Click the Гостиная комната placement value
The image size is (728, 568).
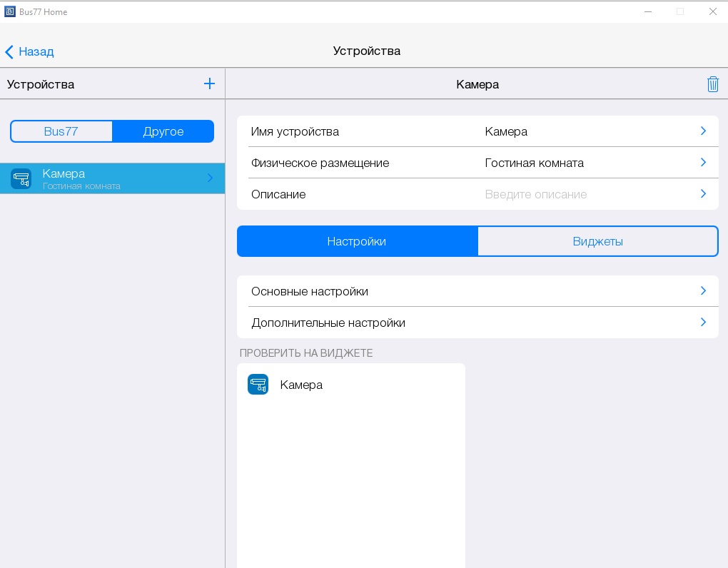tap(534, 163)
